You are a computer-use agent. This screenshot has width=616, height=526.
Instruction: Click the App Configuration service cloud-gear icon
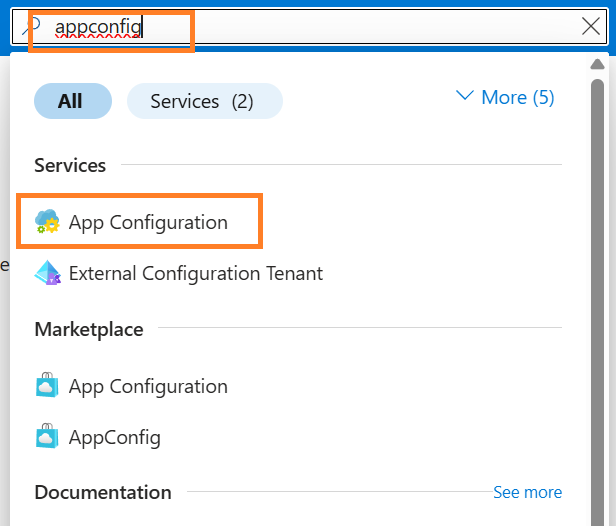click(47, 222)
